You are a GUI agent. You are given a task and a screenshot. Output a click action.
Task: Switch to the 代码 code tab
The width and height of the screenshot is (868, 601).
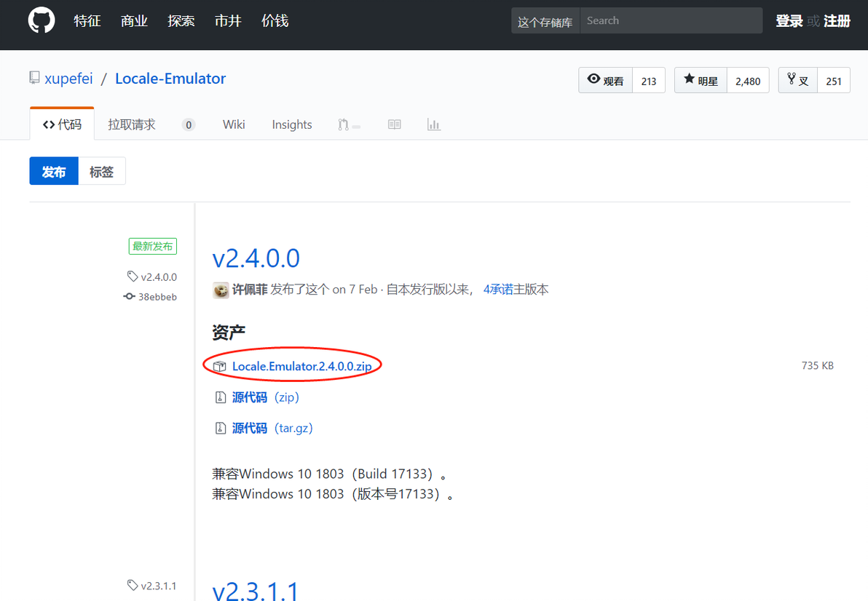[62, 124]
